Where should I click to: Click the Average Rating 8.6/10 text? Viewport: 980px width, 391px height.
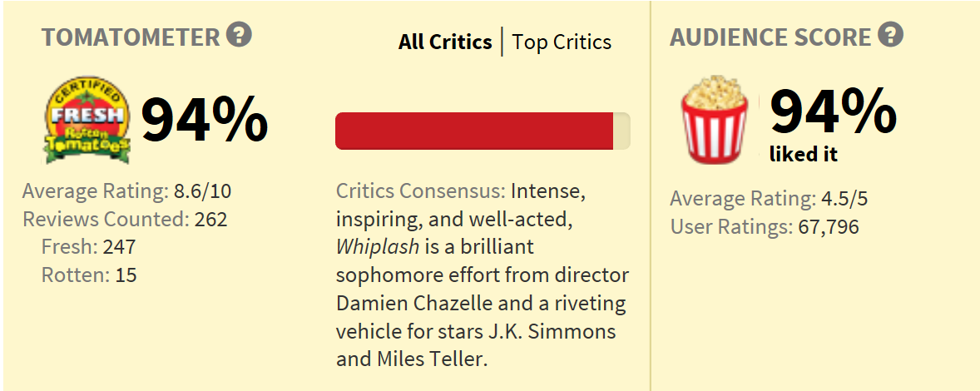[127, 191]
